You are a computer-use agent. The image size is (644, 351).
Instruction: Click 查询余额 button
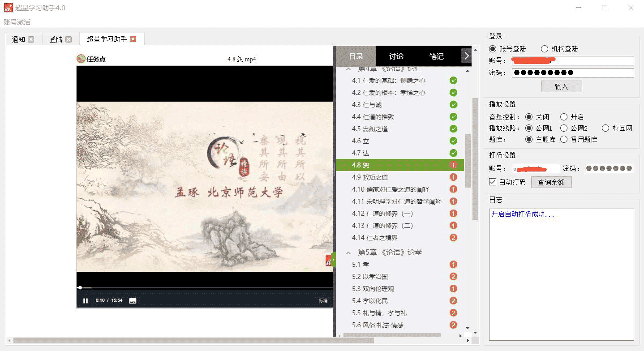coord(551,182)
